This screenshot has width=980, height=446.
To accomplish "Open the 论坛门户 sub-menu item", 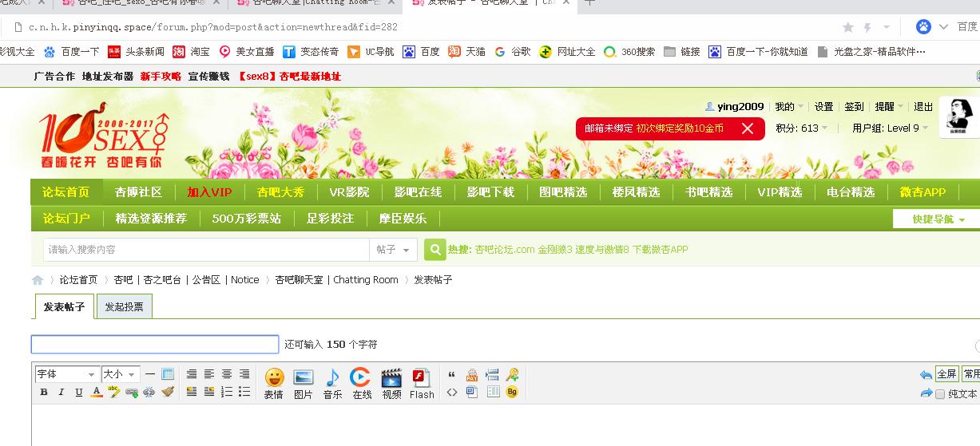I will coord(66,219).
